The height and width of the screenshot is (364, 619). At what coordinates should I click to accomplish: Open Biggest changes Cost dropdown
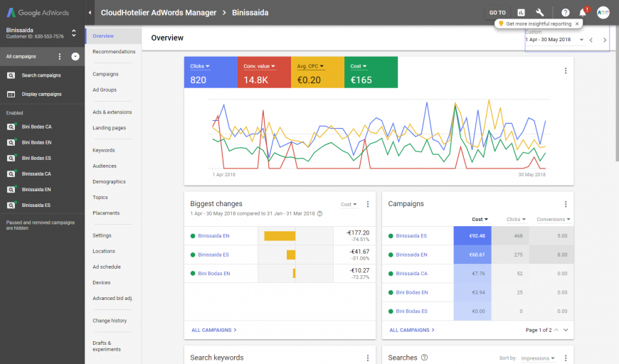[349, 204]
